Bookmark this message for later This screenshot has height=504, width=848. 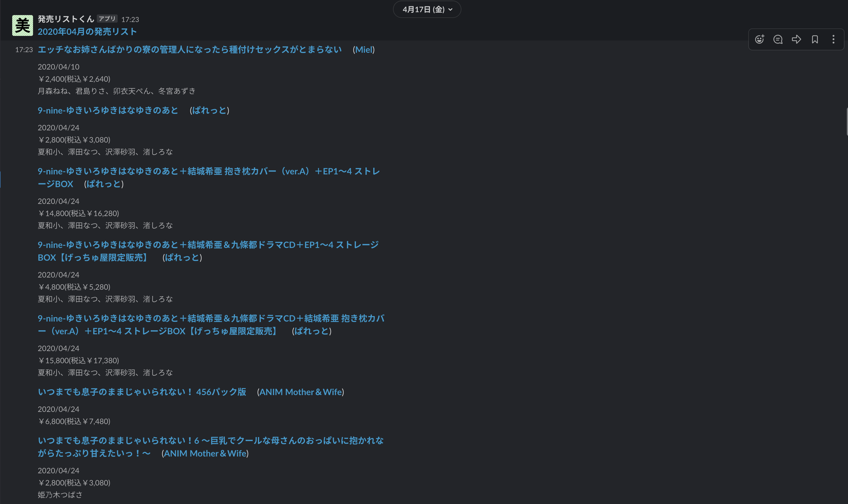[815, 39]
